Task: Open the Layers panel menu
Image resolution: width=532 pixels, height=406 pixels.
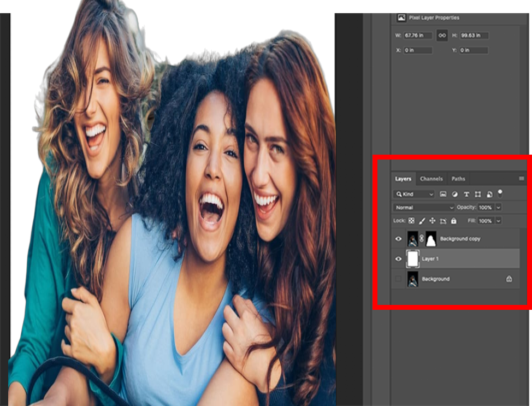Action: point(522,179)
